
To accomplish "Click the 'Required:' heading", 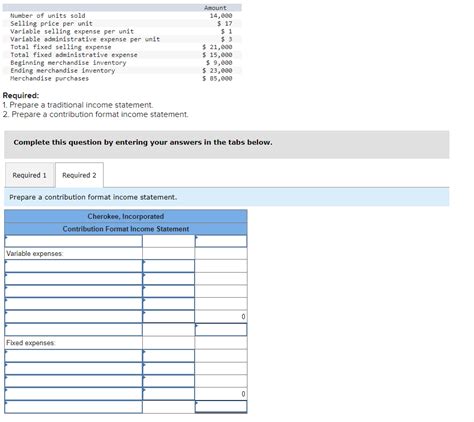I will 21,95.
